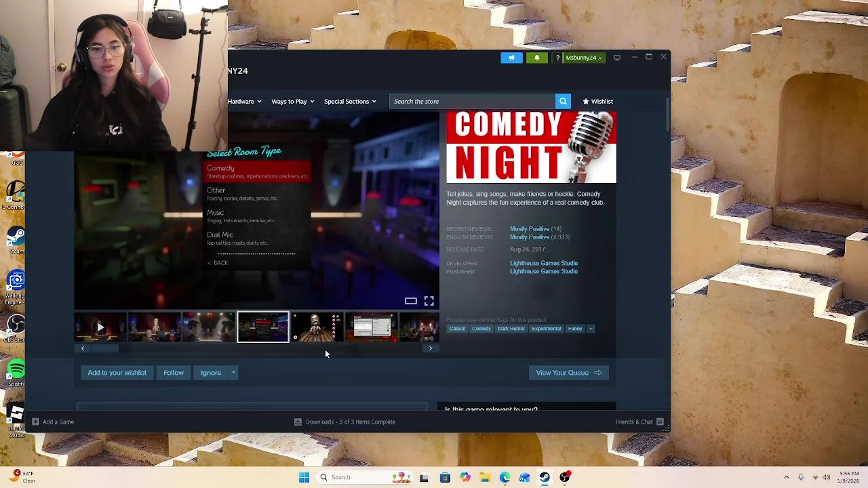The width and height of the screenshot is (868, 488).
Task: Open Steam notifications bell
Action: (537, 58)
